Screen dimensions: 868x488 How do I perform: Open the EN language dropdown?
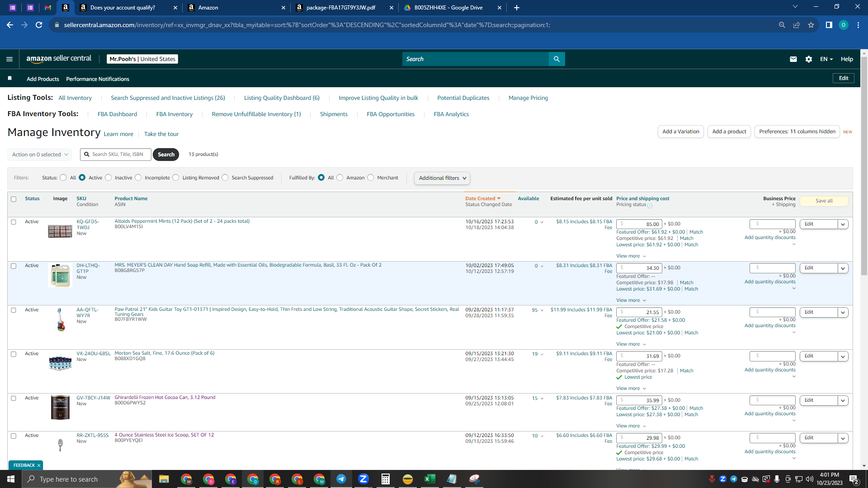coord(826,59)
